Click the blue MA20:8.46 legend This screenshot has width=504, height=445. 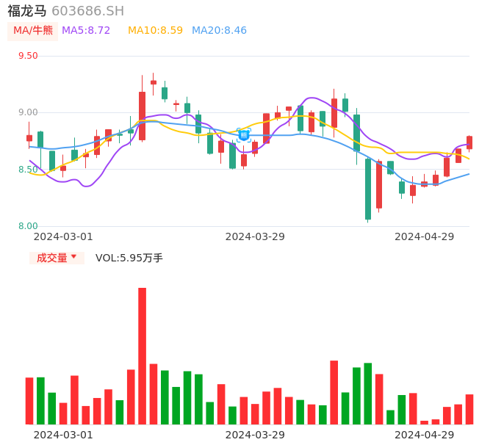pyautogui.click(x=219, y=31)
